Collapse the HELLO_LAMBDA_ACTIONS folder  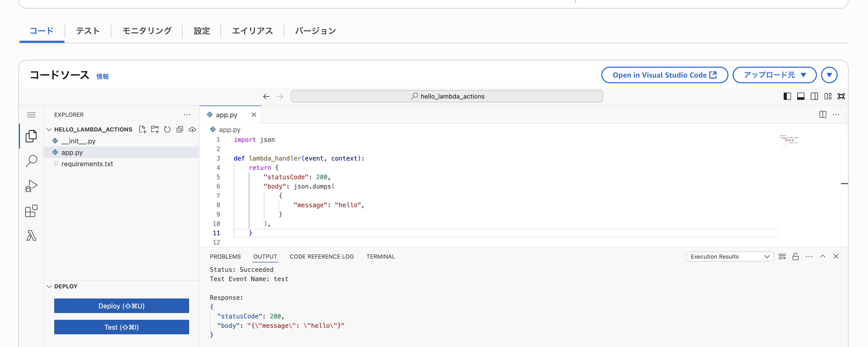pyautogui.click(x=49, y=129)
